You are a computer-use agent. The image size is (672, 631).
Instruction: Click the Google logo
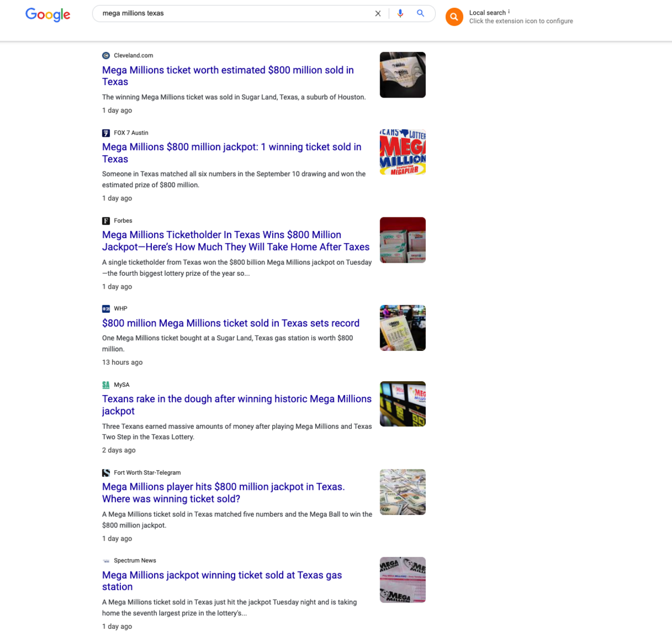48,15
